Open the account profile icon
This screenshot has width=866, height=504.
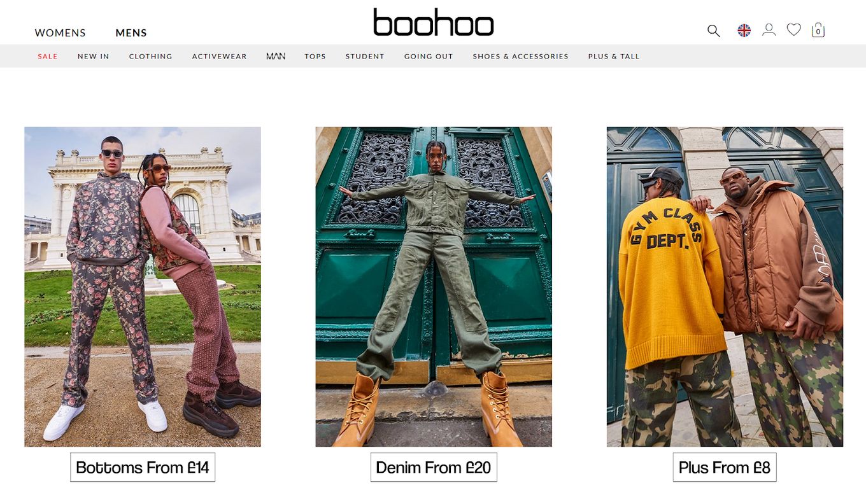pyautogui.click(x=769, y=30)
